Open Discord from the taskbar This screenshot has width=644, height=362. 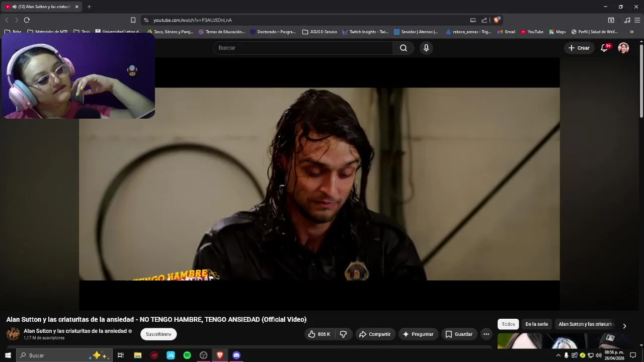coord(236,355)
